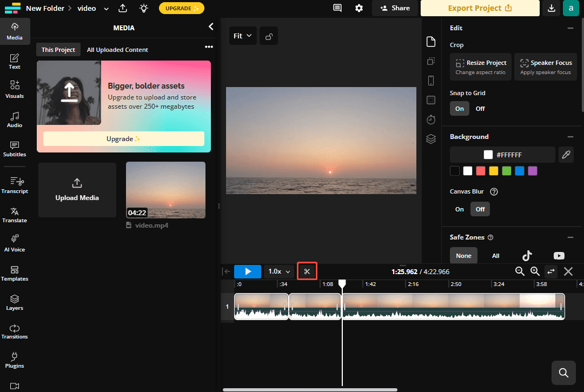Open the comments icon in top bar
The width and height of the screenshot is (584, 392).
tap(337, 8)
